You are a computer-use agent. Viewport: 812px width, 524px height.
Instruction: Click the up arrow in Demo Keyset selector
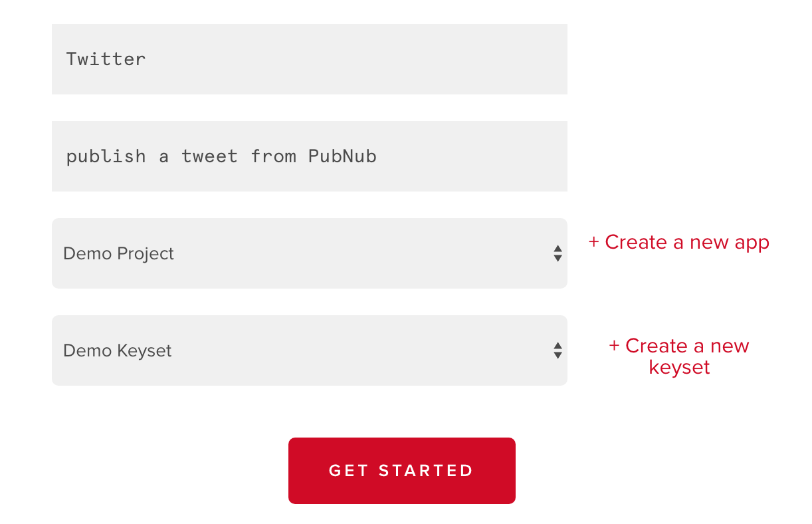pos(558,346)
